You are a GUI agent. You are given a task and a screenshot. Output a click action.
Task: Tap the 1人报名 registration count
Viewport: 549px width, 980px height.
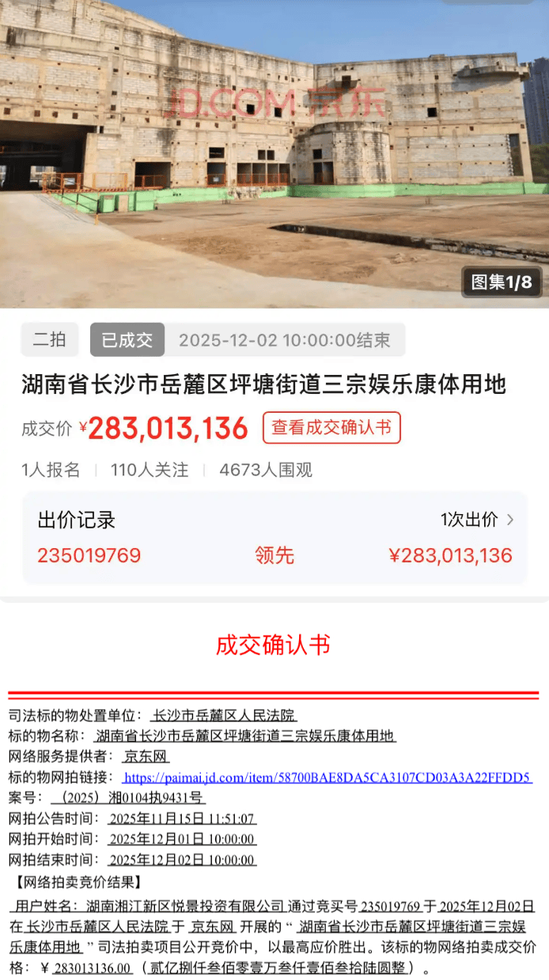[51, 470]
